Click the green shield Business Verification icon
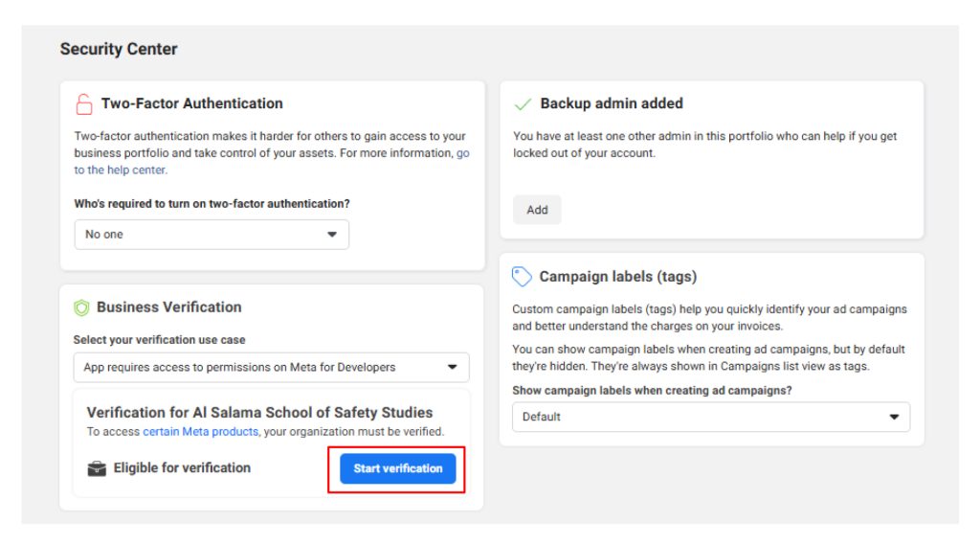The height and width of the screenshot is (545, 980). tap(82, 307)
